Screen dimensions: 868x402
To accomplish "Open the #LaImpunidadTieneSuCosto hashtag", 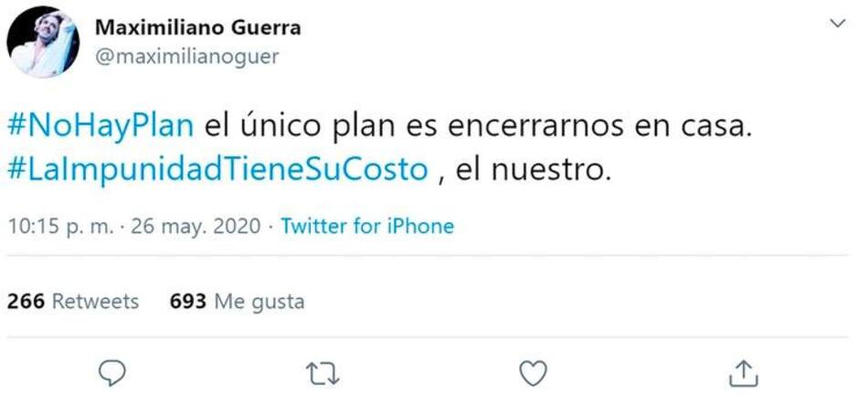I will click(218, 170).
